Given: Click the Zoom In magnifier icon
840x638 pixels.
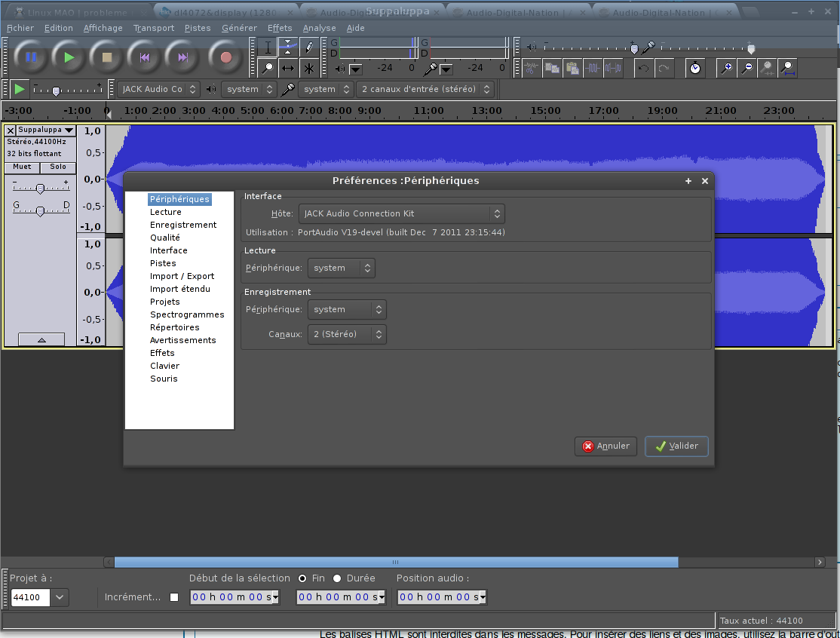Looking at the screenshot, I should coord(727,68).
